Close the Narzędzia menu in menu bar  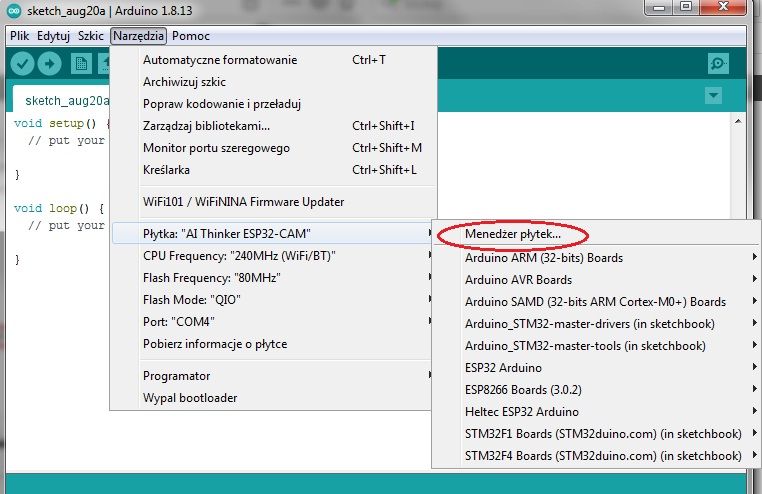pos(139,36)
